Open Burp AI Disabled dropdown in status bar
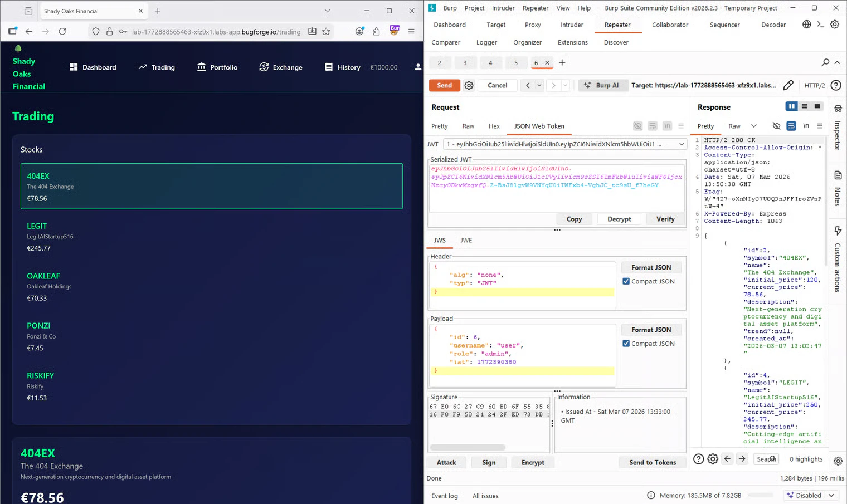Screen dimensions: 847x504 (x=811, y=495)
